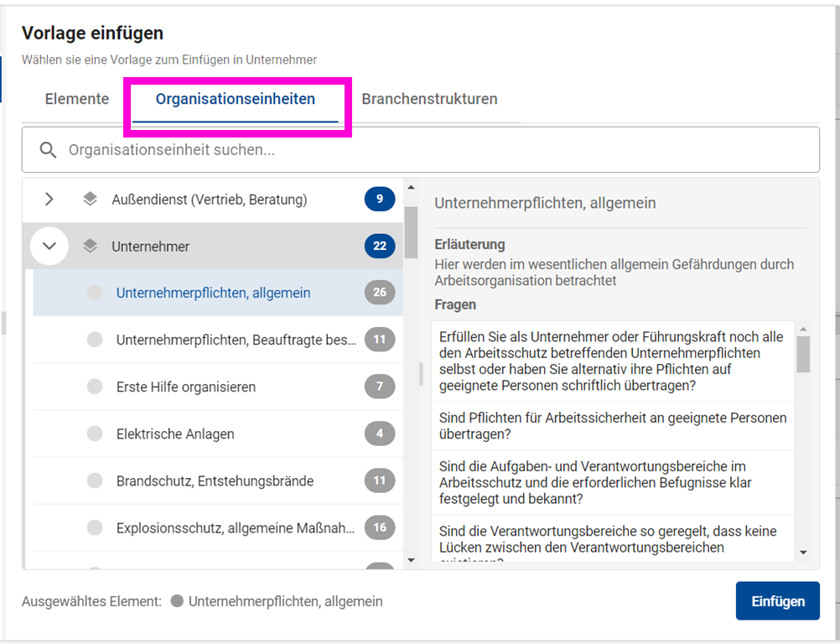The width and height of the screenshot is (840, 644).
Task: Click the count badge 26 for Unternehmerpflichten, allgemein
Action: point(379,293)
